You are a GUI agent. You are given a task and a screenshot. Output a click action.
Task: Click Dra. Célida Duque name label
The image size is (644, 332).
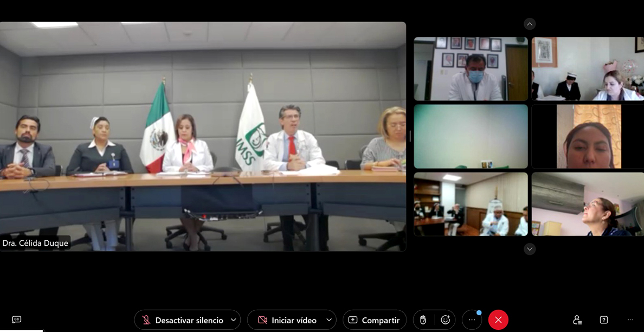pos(36,243)
